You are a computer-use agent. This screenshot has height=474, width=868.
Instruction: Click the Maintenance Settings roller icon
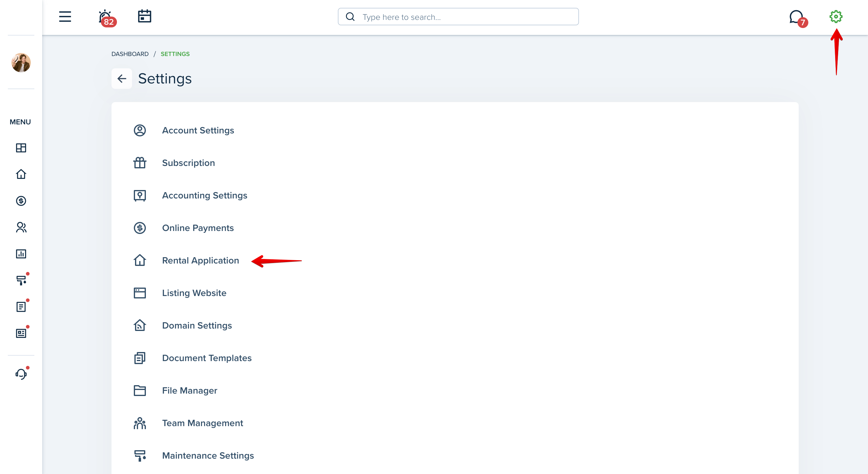(x=140, y=456)
